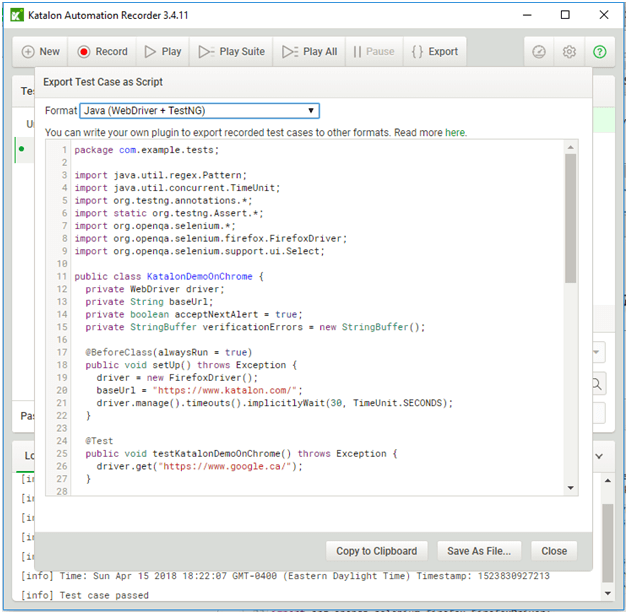Click the '[info] Test case passed' log entry

[85, 596]
